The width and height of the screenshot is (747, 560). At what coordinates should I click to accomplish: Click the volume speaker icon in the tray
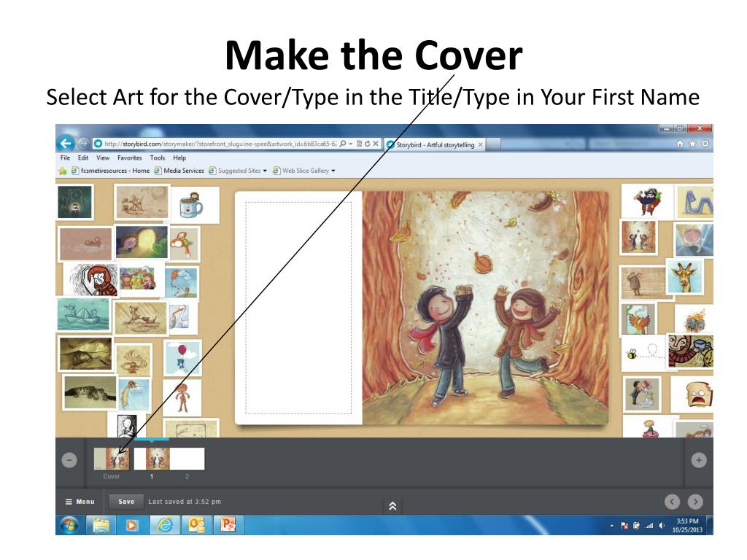point(661,526)
